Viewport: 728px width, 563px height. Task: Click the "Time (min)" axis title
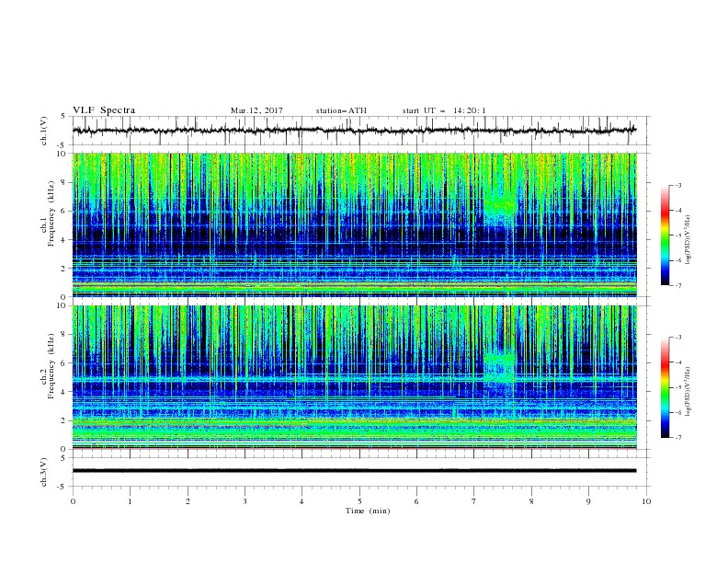(368, 511)
